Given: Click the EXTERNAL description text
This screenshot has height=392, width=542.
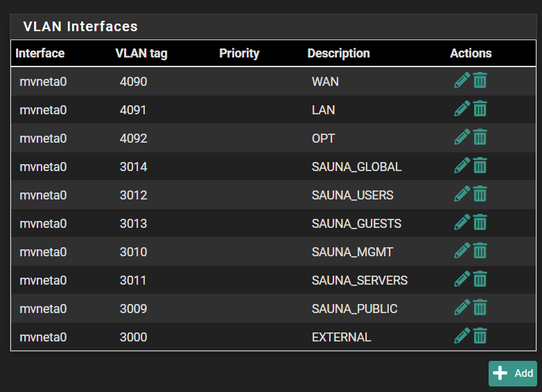Looking at the screenshot, I should [342, 337].
